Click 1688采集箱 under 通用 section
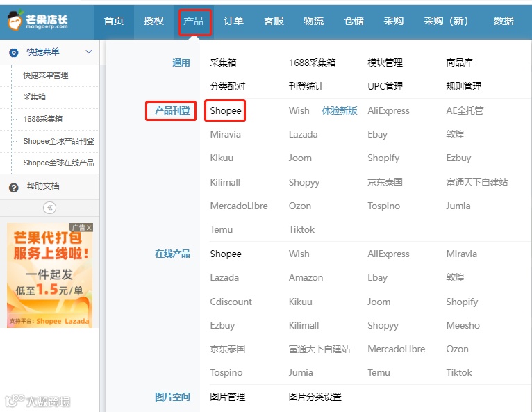 coord(312,63)
